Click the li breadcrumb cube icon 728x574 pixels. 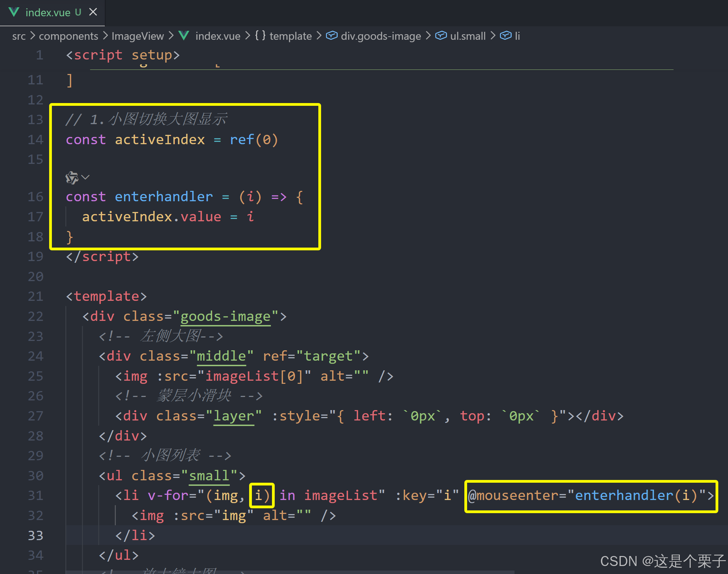click(506, 36)
